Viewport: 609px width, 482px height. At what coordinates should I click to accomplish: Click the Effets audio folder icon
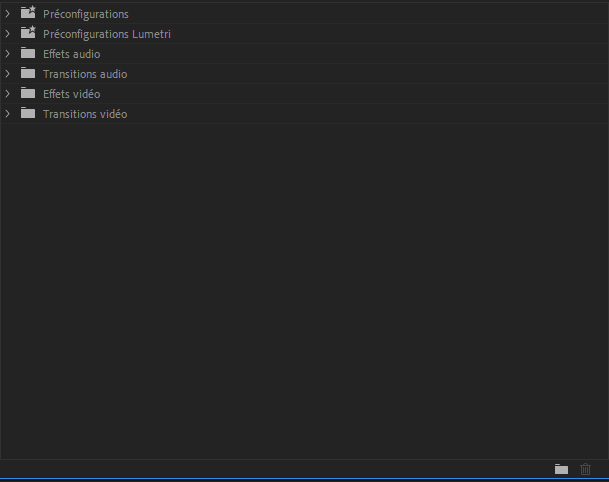click(28, 54)
